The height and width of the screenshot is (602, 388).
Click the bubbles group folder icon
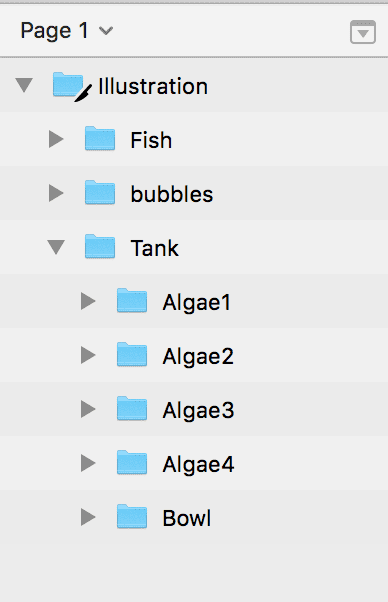pos(100,192)
